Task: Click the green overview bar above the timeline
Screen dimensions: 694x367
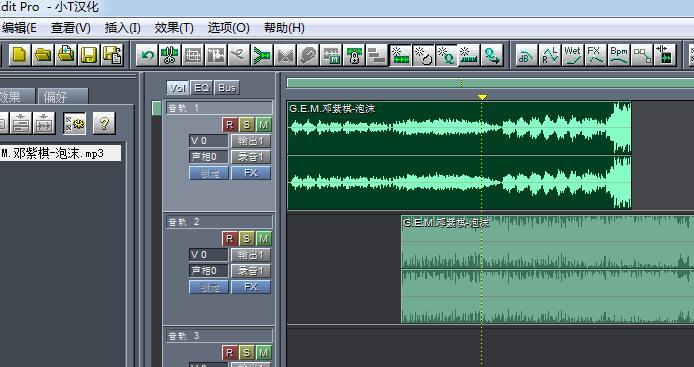Action: [490, 83]
